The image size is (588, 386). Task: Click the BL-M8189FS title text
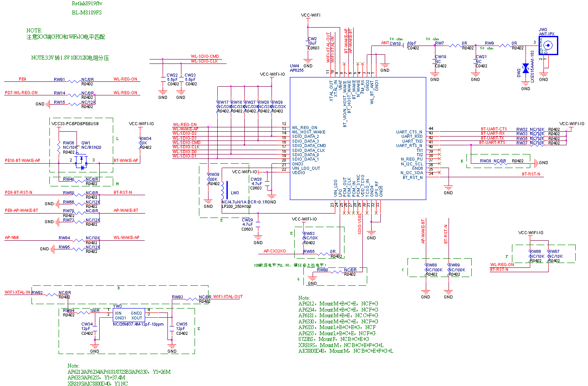click(87, 13)
